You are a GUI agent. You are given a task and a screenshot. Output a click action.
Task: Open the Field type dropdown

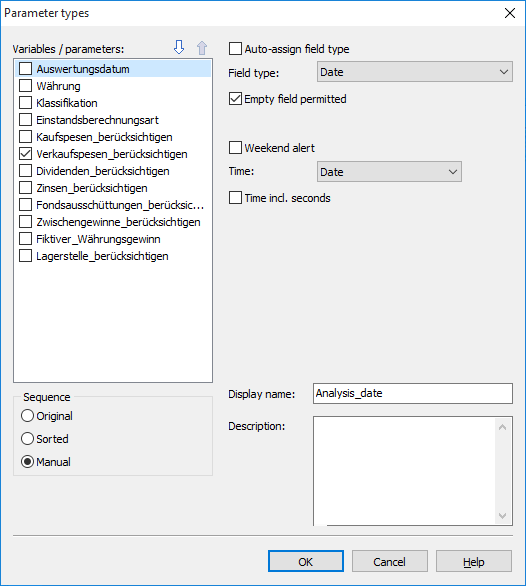point(415,72)
